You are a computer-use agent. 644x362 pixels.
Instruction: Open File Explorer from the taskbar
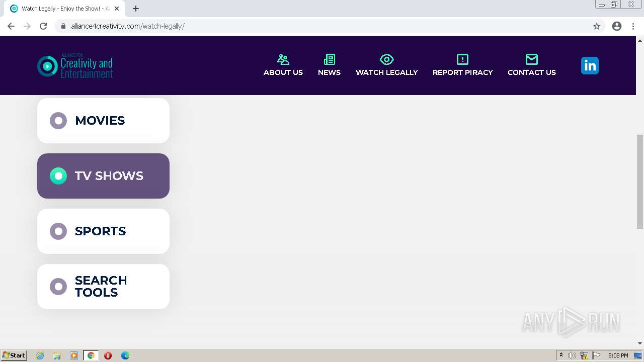tap(57, 355)
